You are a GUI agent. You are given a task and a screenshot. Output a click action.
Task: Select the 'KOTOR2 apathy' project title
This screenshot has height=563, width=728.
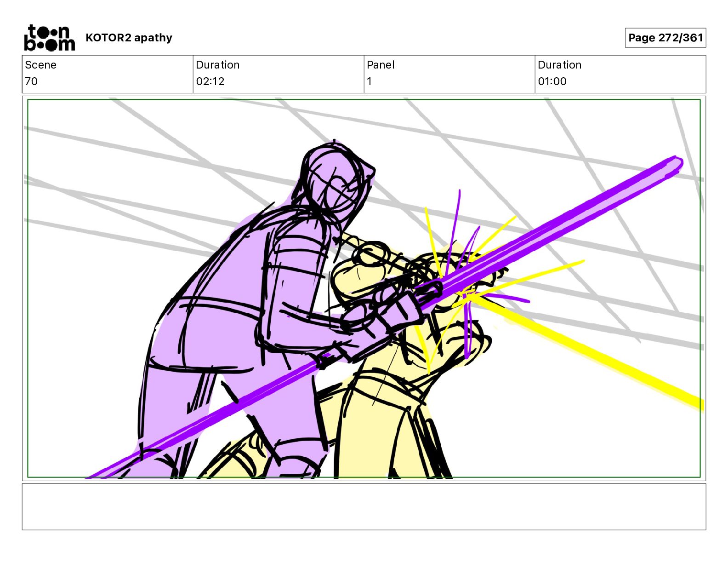129,38
